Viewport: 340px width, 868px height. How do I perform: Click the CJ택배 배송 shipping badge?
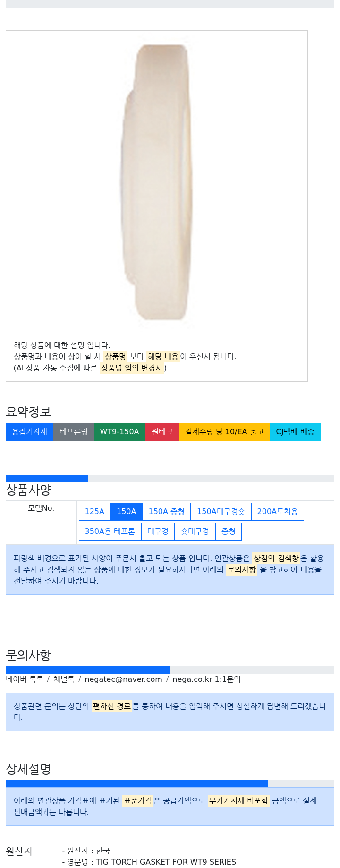click(295, 432)
